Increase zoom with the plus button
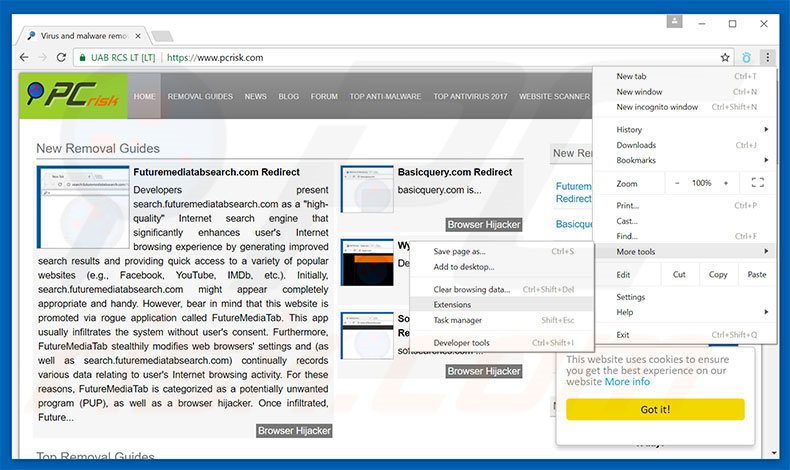 727,183
